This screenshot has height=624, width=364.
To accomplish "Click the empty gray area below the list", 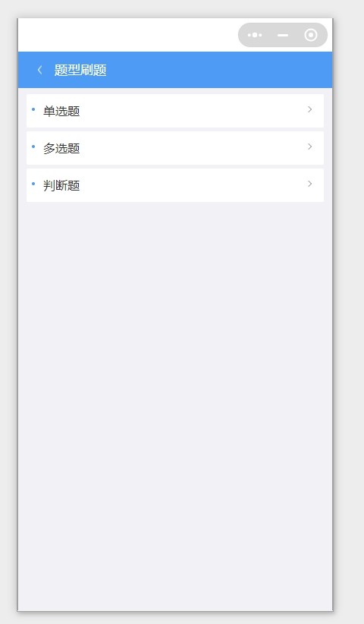I will [175, 398].
